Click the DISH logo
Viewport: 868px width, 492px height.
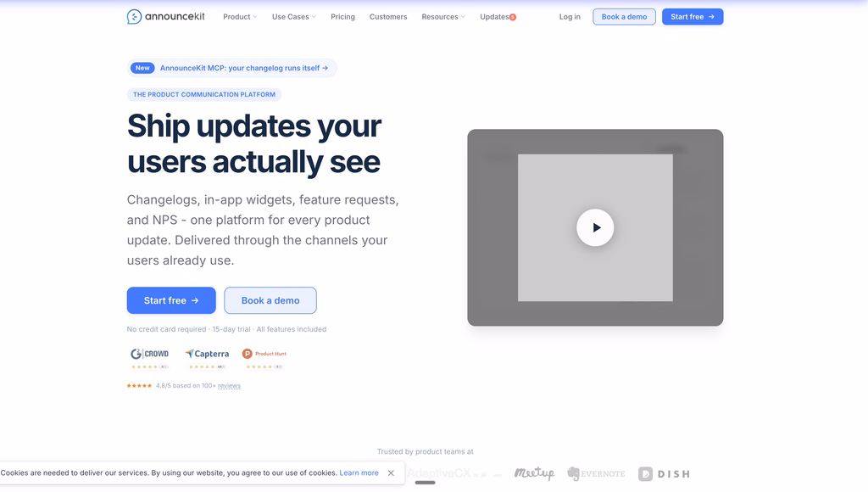coord(664,473)
